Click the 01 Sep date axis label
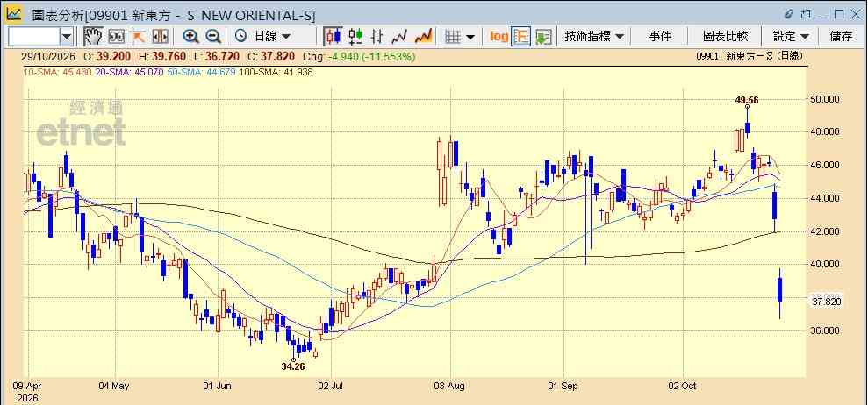Viewport: 868px width, 405px height. 563,386
